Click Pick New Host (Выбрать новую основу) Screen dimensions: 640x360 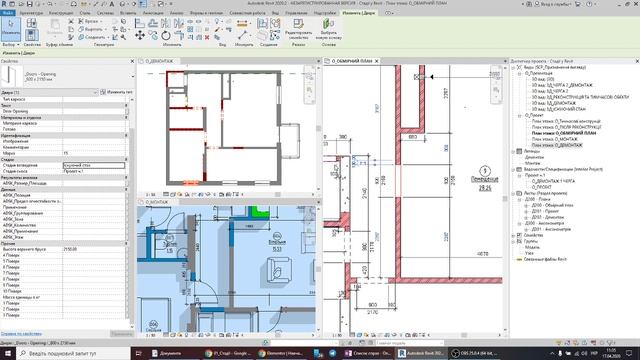click(x=329, y=28)
